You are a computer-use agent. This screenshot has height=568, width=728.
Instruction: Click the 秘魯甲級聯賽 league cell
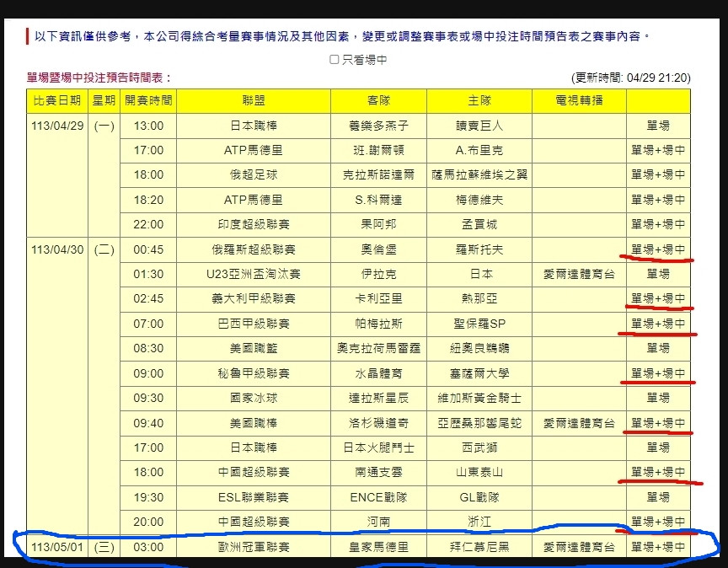pyautogui.click(x=254, y=374)
